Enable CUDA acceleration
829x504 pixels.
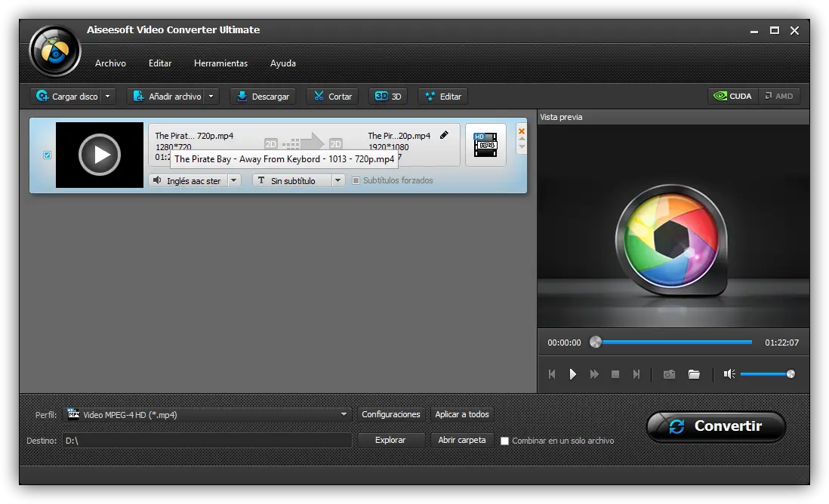click(733, 96)
